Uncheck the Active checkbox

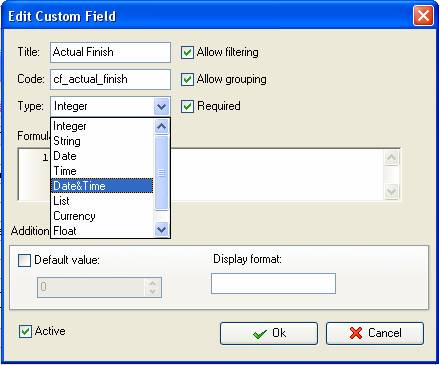point(25,331)
